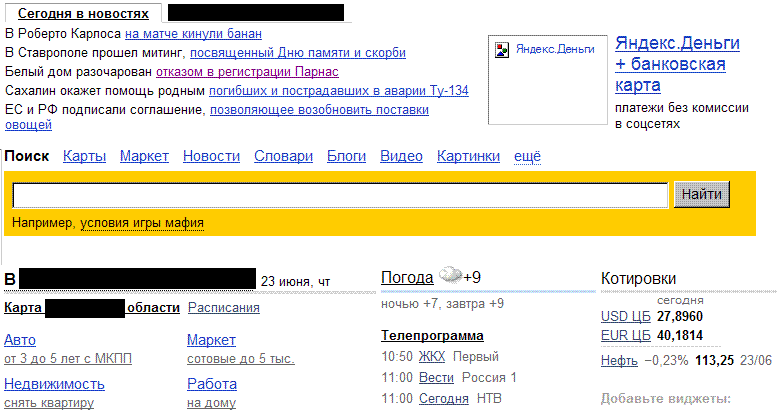This screenshot has width=777, height=411.
Task: Open the broken Яндекс.Деньги image placeholder
Action: tap(548, 80)
